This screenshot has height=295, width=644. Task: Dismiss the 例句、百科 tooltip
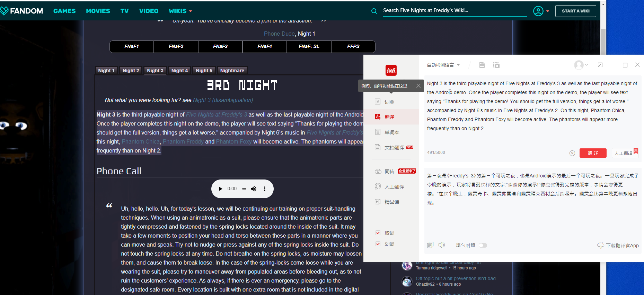[x=418, y=86]
